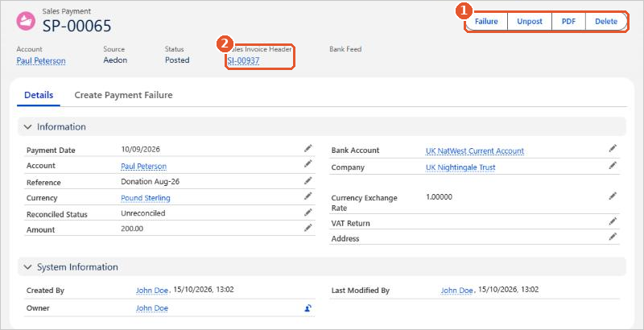Open the Create Payment Failure tab
Viewport: 644px width, 330px height.
(123, 95)
